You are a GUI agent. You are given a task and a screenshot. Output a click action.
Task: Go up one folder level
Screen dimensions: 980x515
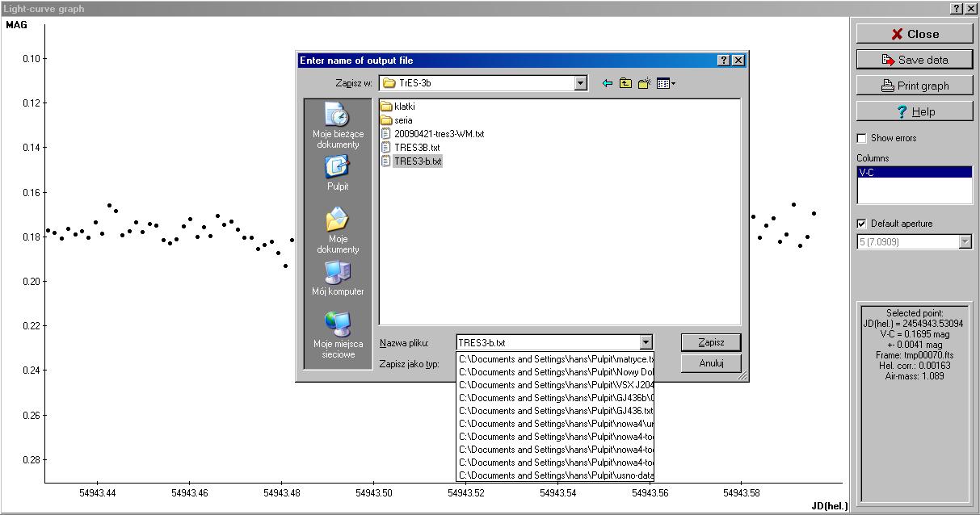coord(625,83)
